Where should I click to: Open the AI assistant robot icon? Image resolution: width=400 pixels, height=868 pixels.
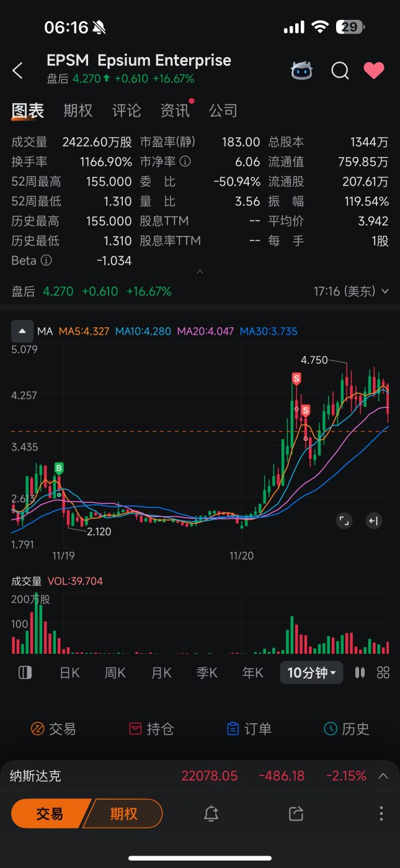pyautogui.click(x=302, y=71)
